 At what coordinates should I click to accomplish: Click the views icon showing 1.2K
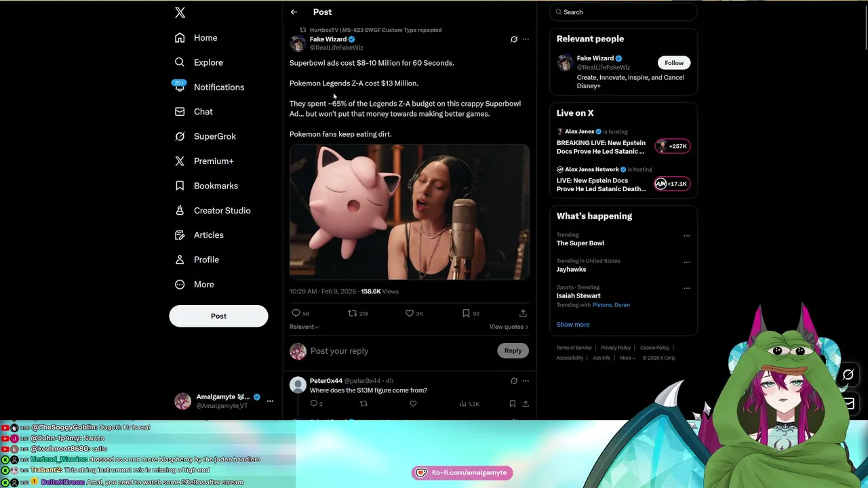[463, 404]
